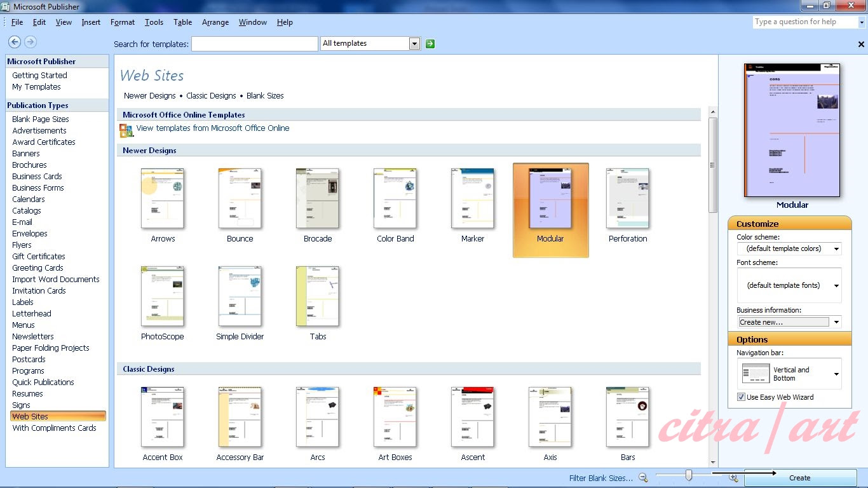Open the Insert menu
The image size is (868, 488).
[91, 22]
